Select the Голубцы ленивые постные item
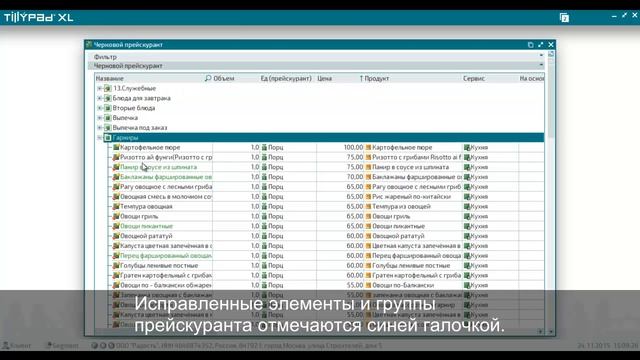 pyautogui.click(x=159, y=265)
